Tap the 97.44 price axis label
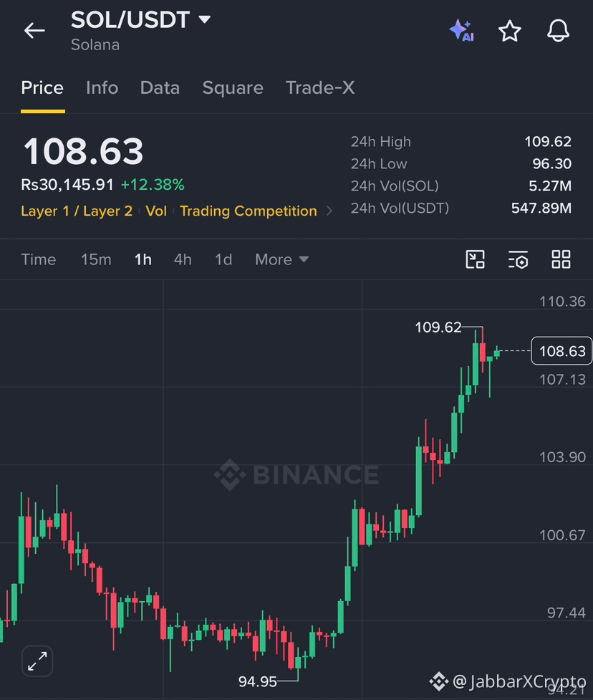 click(567, 613)
